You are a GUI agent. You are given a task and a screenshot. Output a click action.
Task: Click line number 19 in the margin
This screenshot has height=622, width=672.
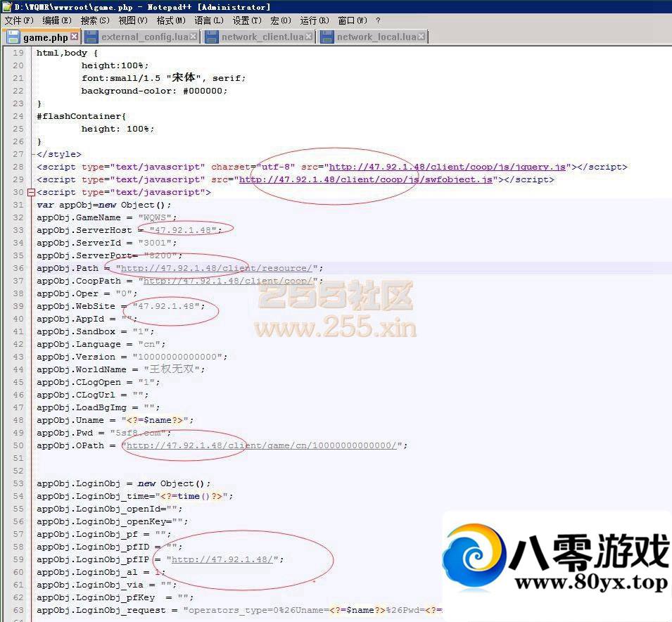pyautogui.click(x=18, y=53)
